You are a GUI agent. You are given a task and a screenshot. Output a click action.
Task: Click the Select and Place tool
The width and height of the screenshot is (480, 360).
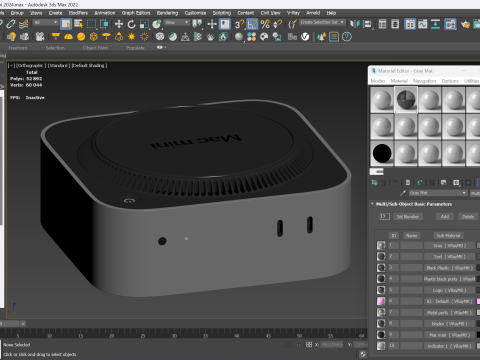coord(157,24)
